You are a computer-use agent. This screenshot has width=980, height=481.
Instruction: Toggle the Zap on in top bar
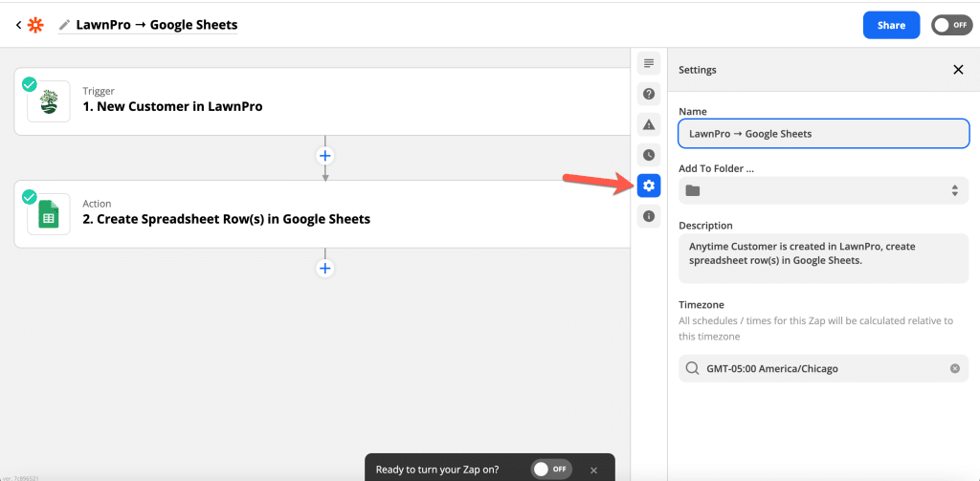point(952,25)
